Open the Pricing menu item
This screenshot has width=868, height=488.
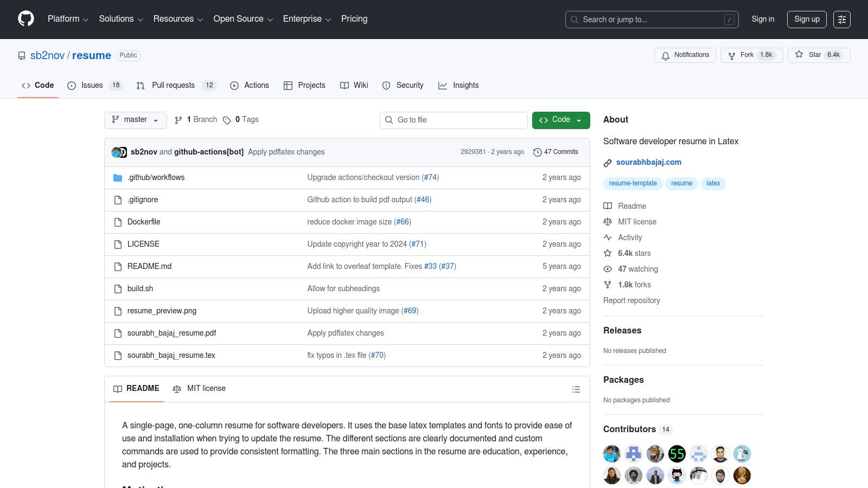(354, 19)
